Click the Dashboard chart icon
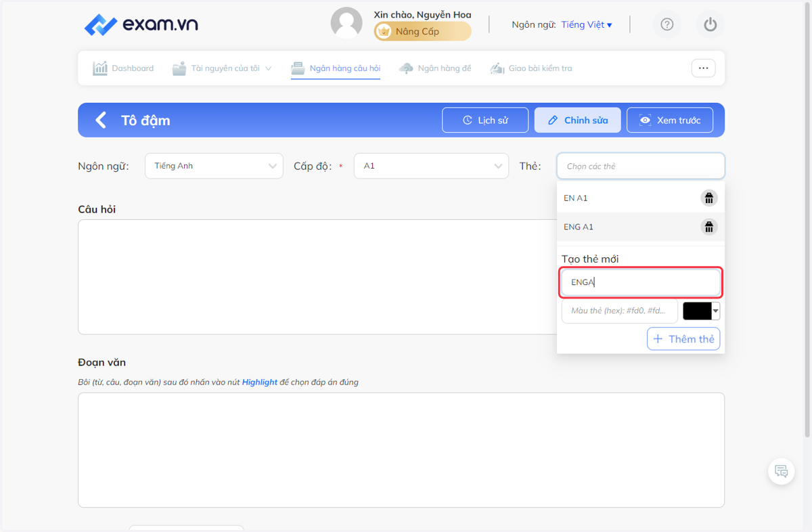 (x=100, y=68)
